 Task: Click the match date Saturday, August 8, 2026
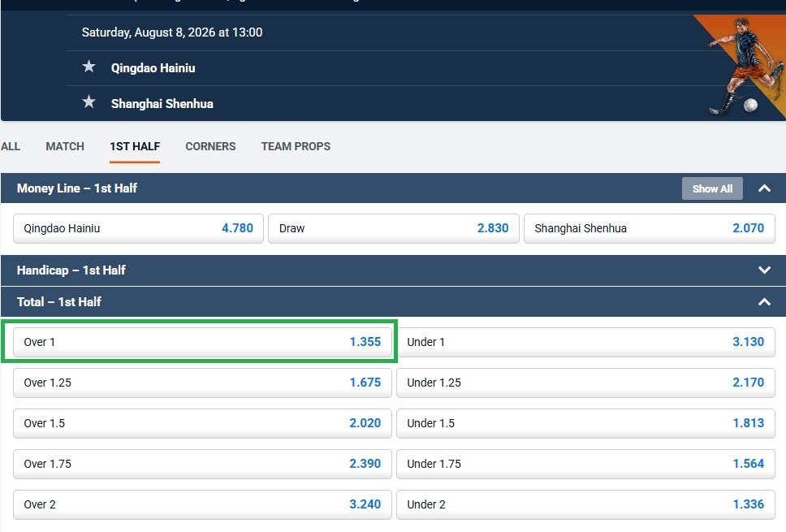(x=172, y=32)
